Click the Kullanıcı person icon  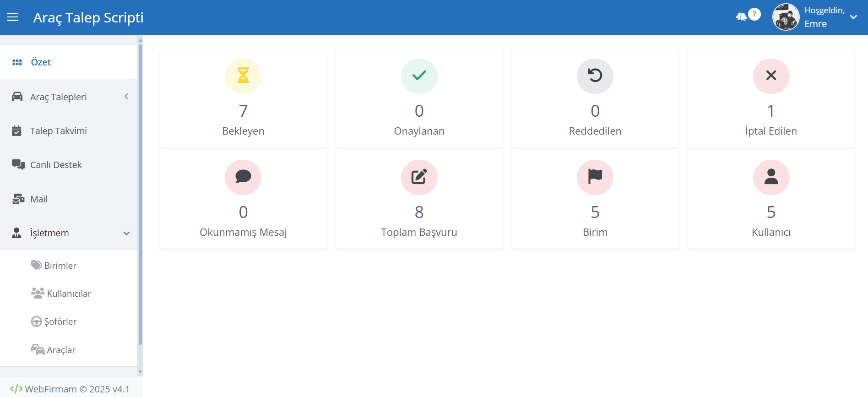pos(771,177)
